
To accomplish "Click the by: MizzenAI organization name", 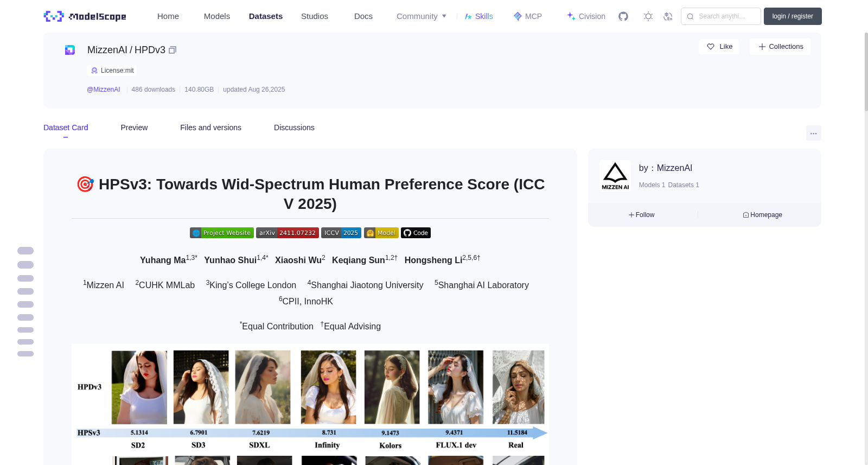I will tap(666, 168).
